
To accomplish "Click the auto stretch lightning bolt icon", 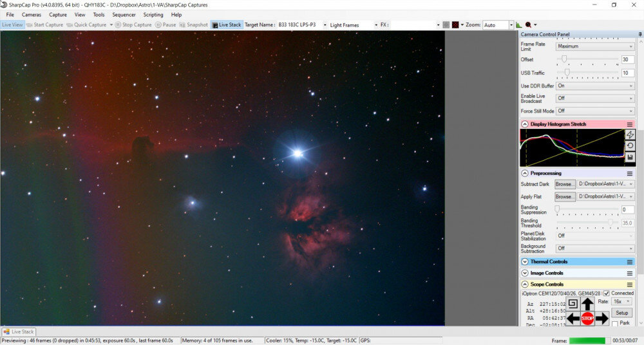I will pyautogui.click(x=630, y=135).
